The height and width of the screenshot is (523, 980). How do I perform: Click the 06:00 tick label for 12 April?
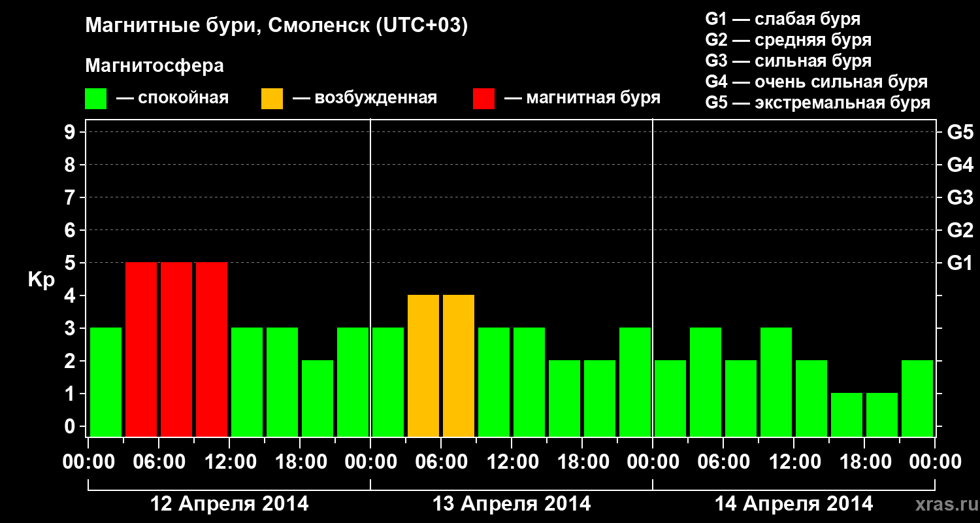(x=159, y=462)
